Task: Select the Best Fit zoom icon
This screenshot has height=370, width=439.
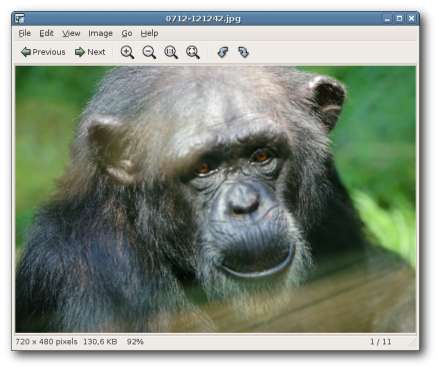Action: coord(193,52)
